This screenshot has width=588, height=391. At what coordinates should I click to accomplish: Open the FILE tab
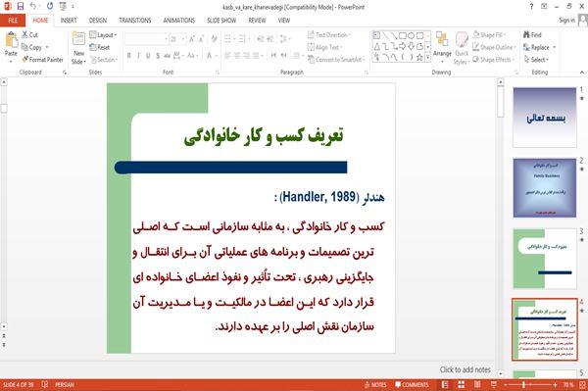13,21
